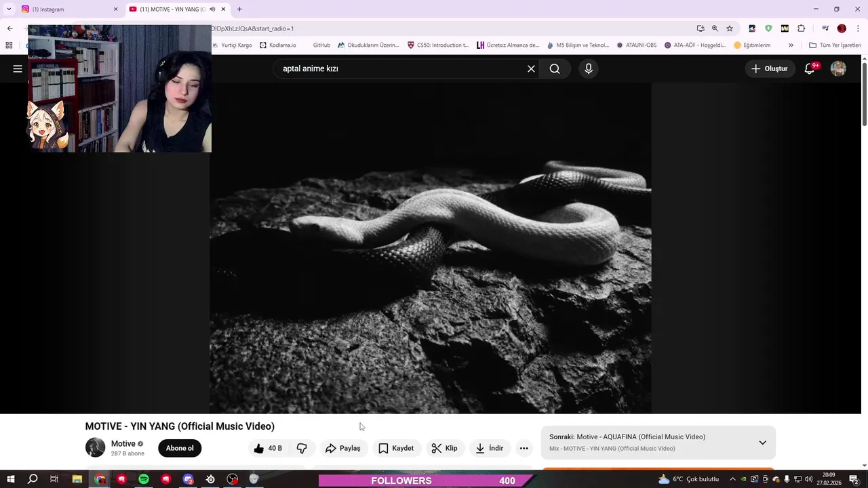The image size is (868, 488).
Task: Open the Kodlama.io bookmark
Action: pos(278,45)
